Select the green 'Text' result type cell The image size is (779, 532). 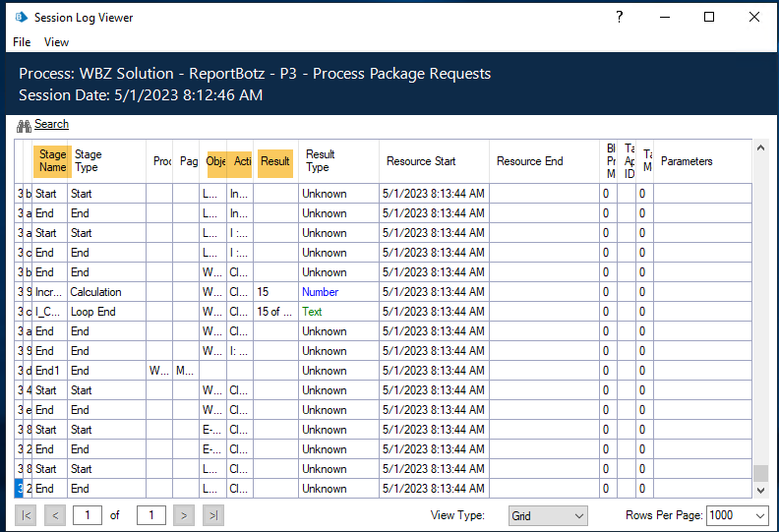pos(338,312)
